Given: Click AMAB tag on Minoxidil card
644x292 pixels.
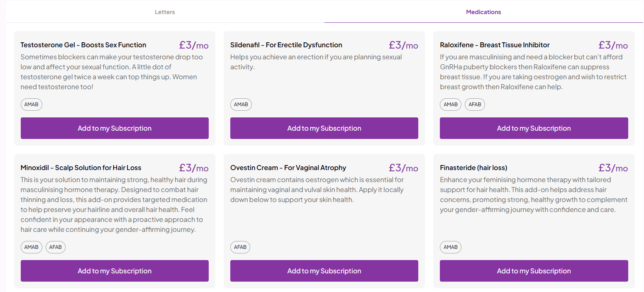Looking at the screenshot, I should click(x=32, y=247).
